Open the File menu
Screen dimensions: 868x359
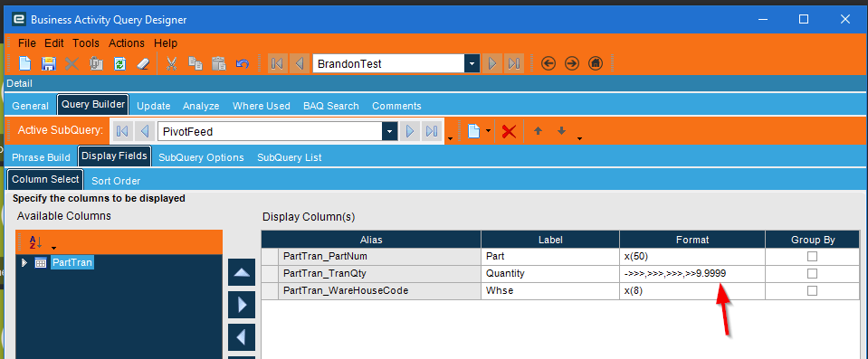pos(26,43)
